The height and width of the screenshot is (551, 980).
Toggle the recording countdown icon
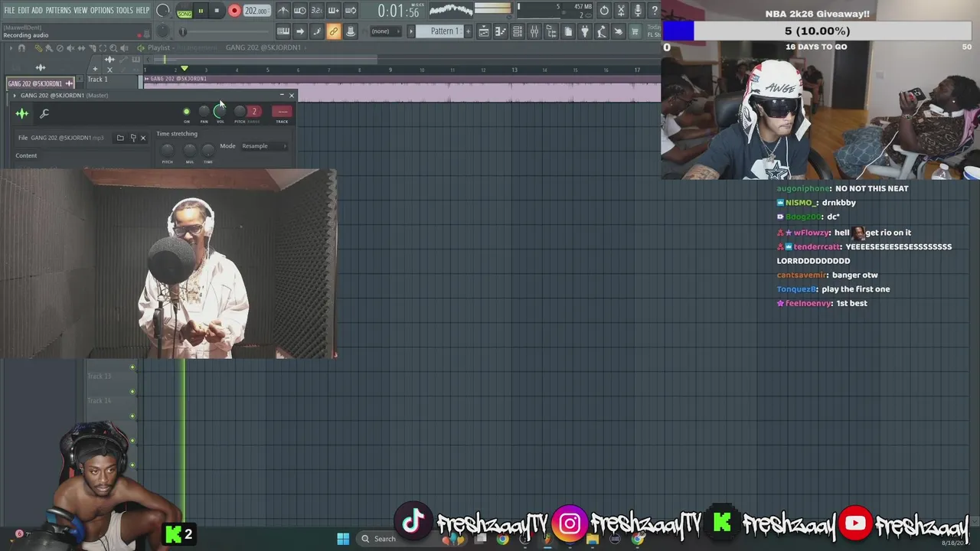[x=317, y=11]
